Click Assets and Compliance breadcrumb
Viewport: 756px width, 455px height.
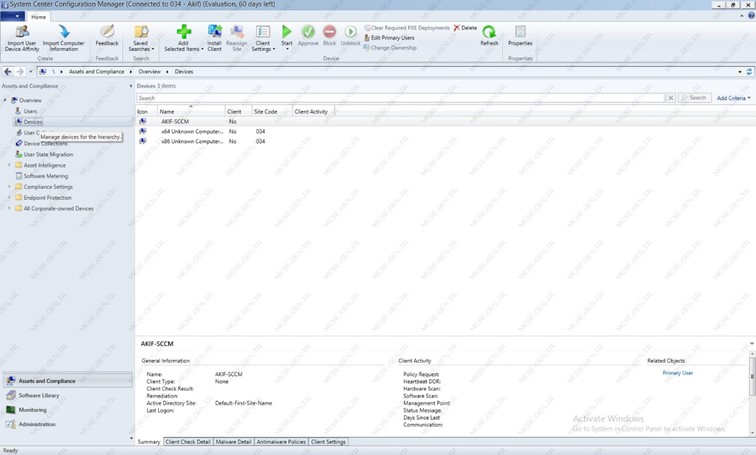pos(96,71)
